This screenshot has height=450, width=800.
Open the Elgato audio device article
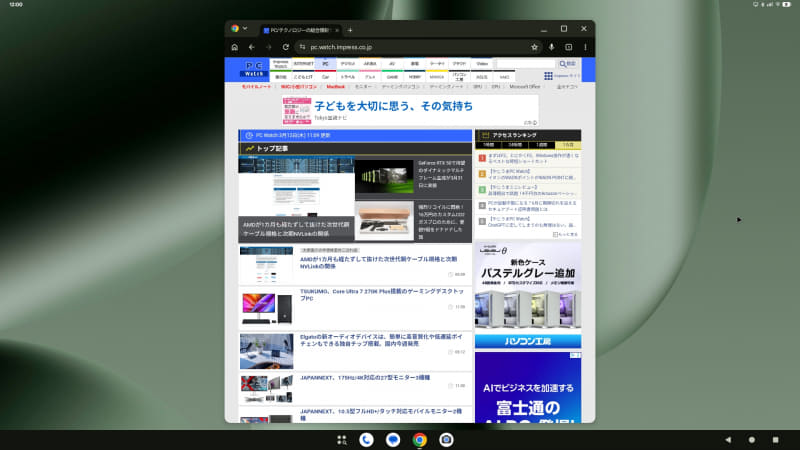click(x=381, y=340)
